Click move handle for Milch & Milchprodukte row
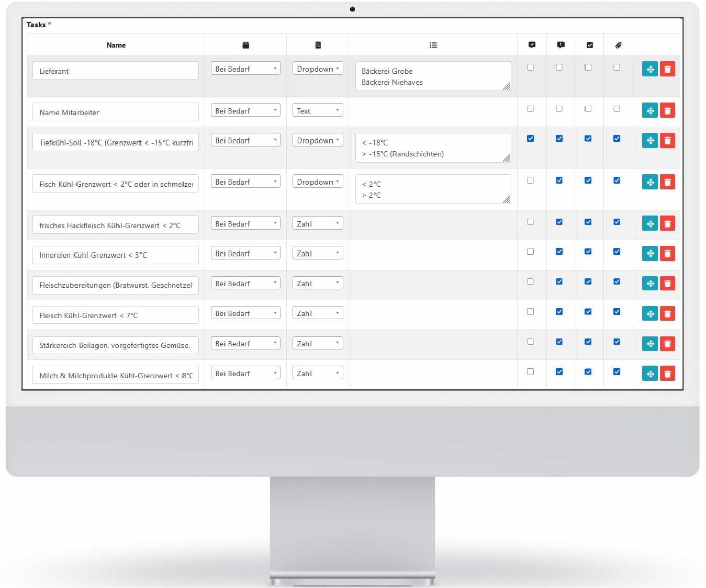Viewport: 706px width, 588px height. click(649, 374)
